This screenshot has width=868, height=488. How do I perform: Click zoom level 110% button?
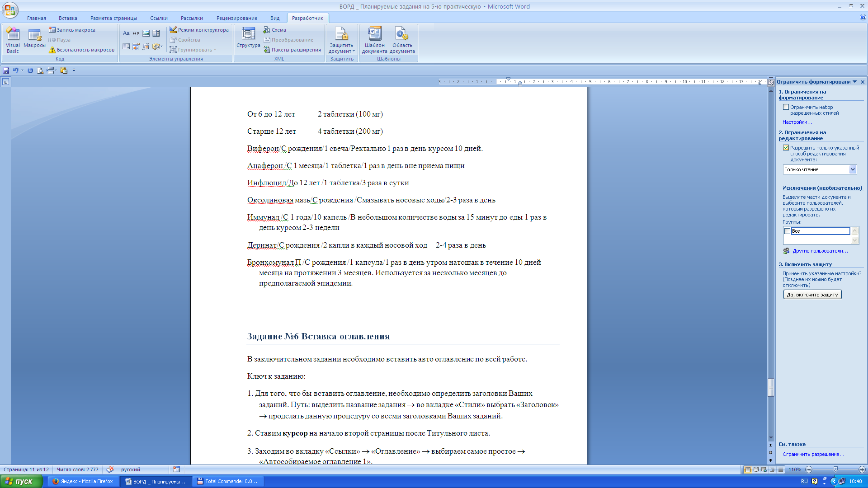coord(794,469)
